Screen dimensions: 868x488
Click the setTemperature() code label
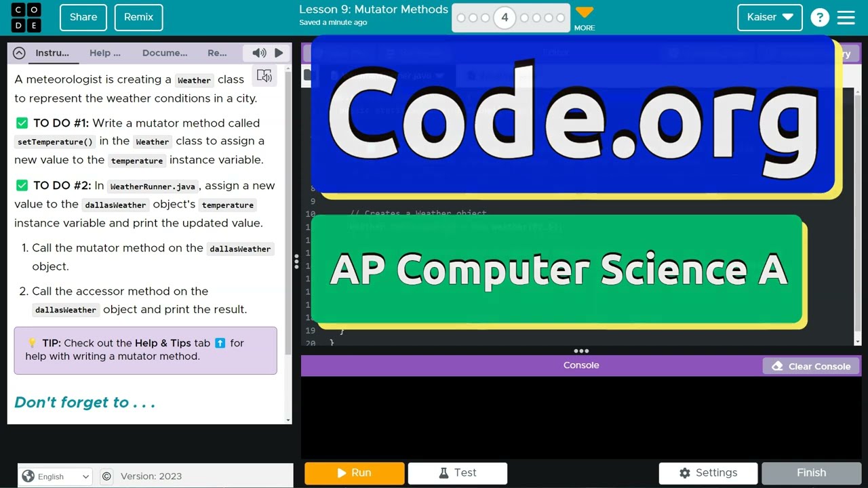tap(55, 142)
